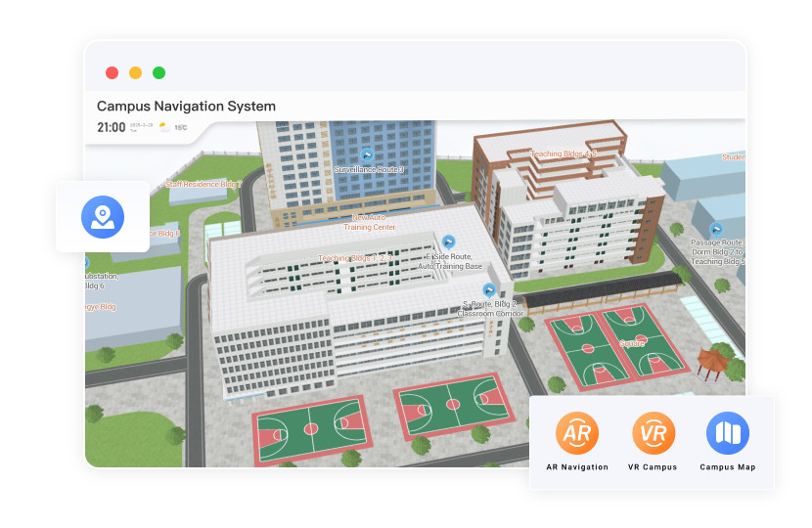Select the Staff Residence Bldg 7 label
This screenshot has height=528, width=812.
[x=203, y=184]
